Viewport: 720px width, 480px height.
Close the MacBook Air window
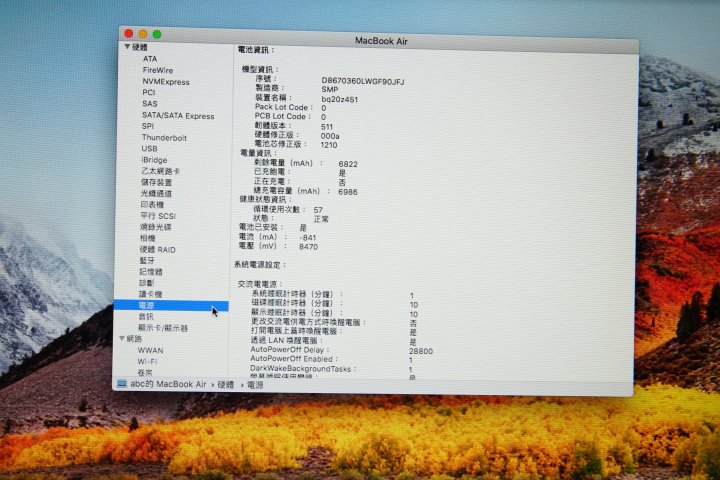[129, 34]
